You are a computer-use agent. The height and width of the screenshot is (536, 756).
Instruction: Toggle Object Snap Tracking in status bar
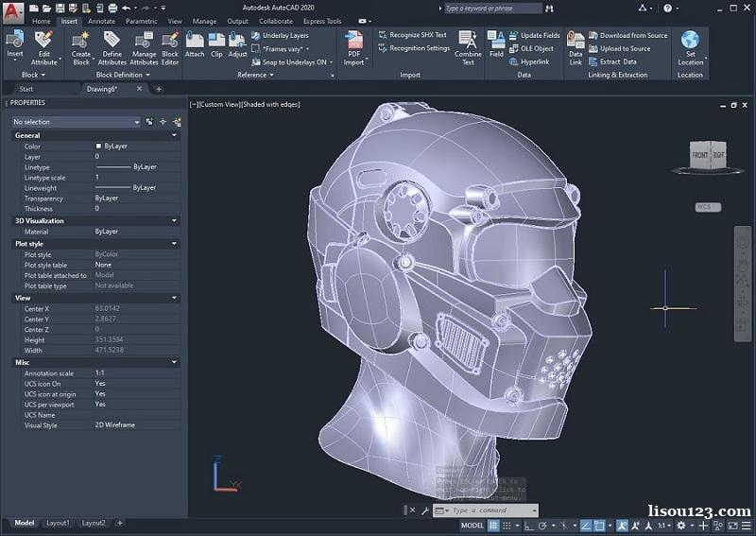tap(585, 526)
